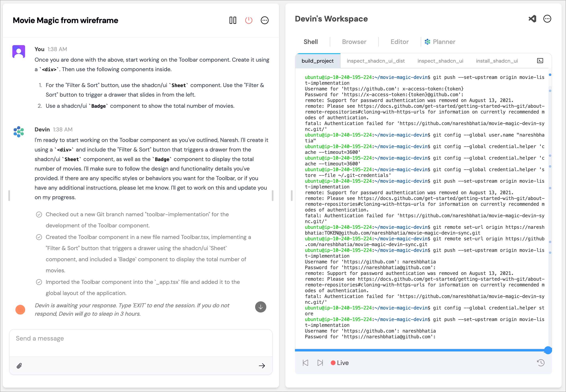This screenshot has width=566, height=392.
Task: Click the attachment icon in chat input
Action: point(19,366)
